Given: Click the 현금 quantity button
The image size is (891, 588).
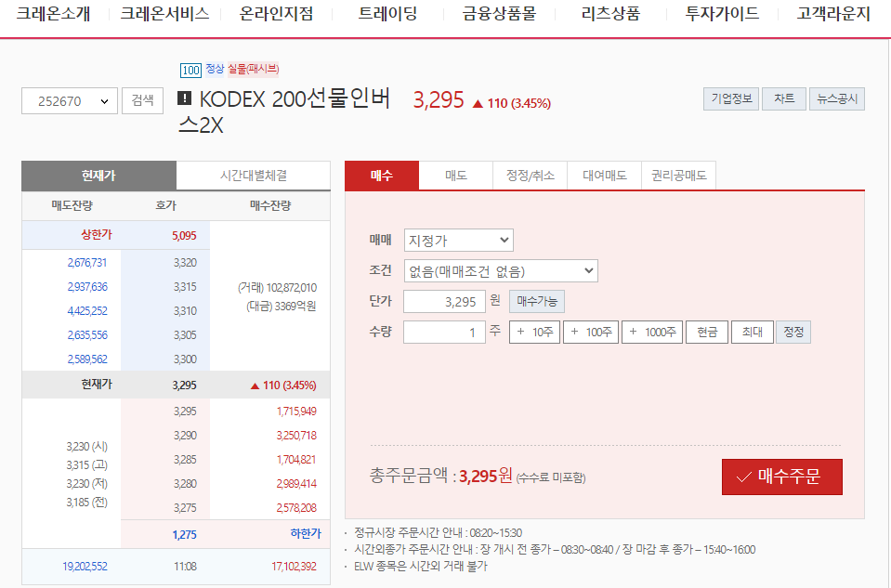Looking at the screenshot, I should pyautogui.click(x=707, y=332).
